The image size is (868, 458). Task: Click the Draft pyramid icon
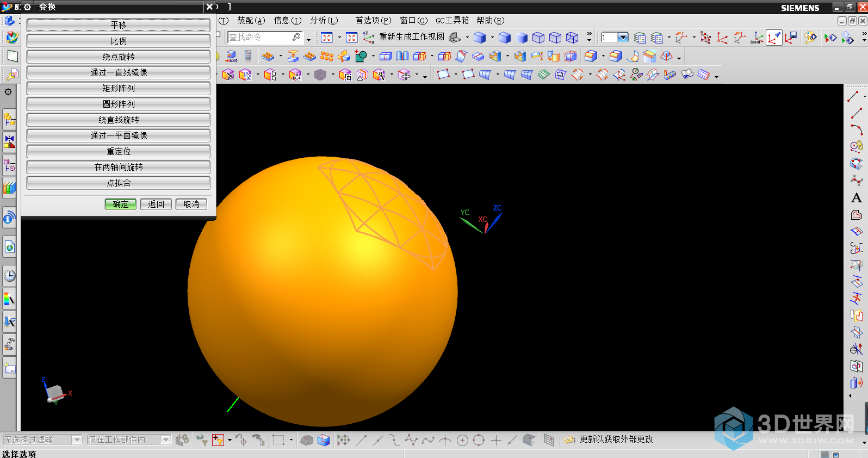667,56
